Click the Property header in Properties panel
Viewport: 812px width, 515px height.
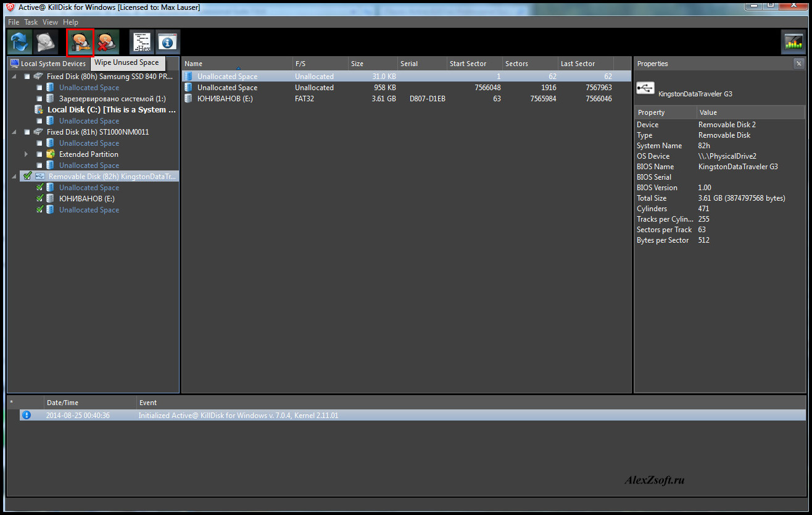point(666,112)
